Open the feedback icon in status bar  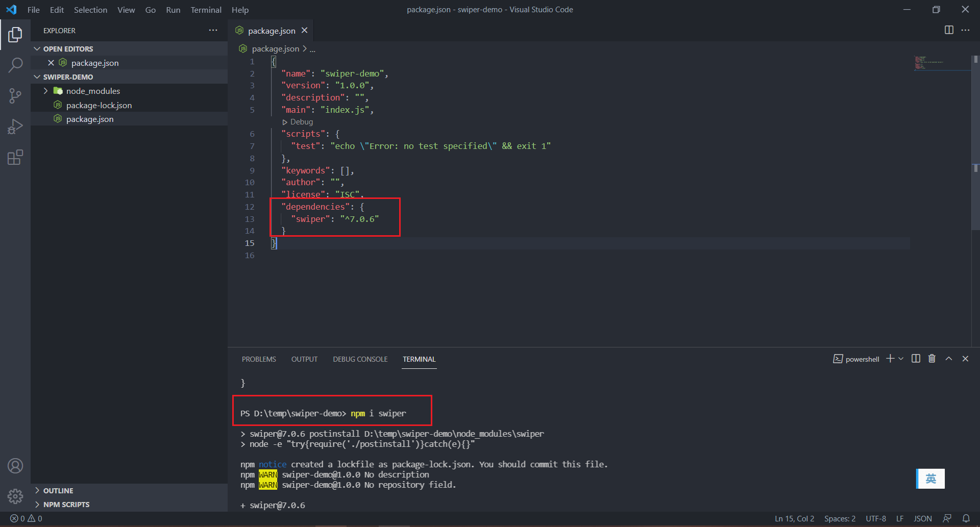point(947,518)
